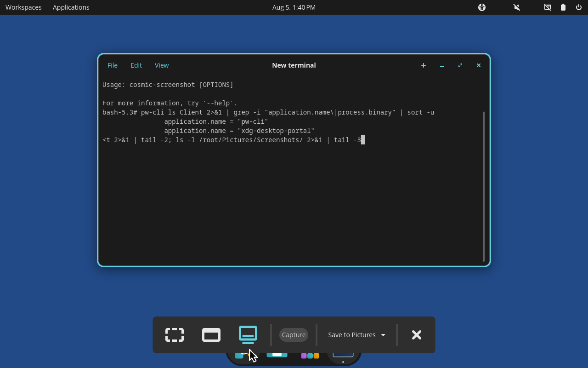The height and width of the screenshot is (368, 588).
Task: Click the Capture button
Action: pyautogui.click(x=294, y=335)
